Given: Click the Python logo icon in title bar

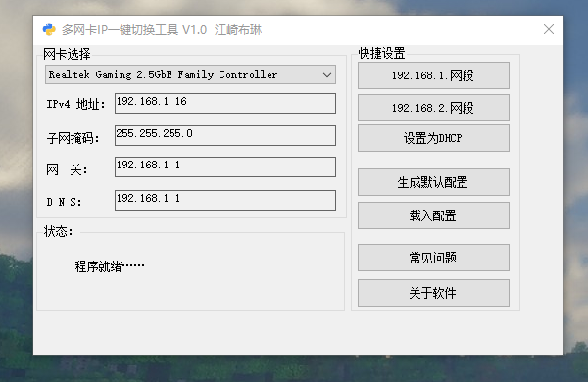Looking at the screenshot, I should pyautogui.click(x=49, y=29).
